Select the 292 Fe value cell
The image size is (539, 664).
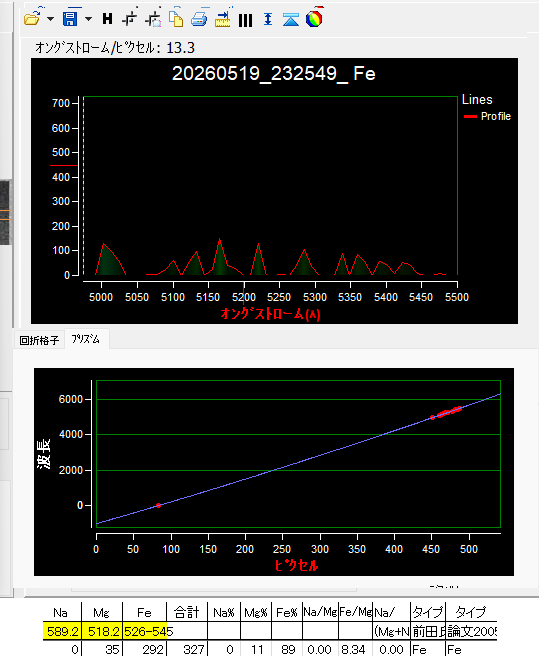[x=145, y=650]
